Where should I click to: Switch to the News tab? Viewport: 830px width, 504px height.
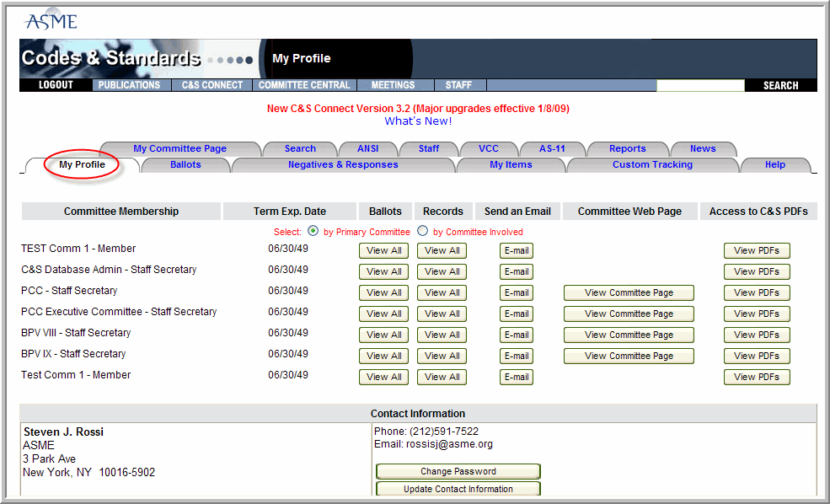[x=703, y=149]
